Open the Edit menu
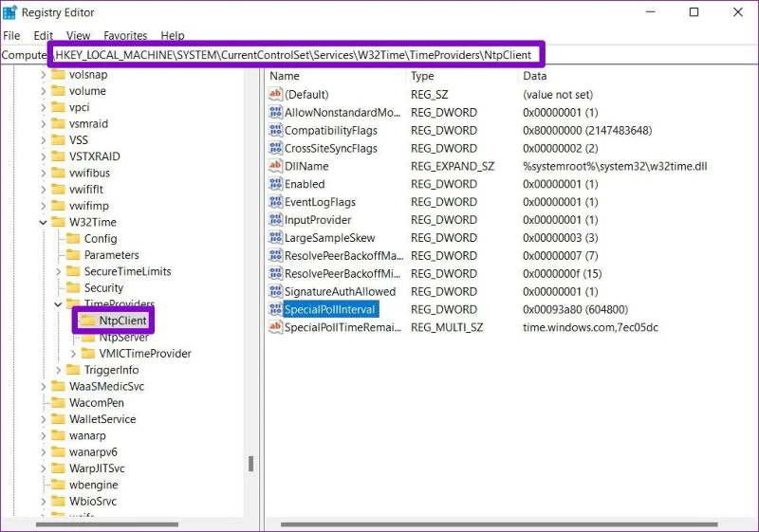Image resolution: width=759 pixels, height=532 pixels. click(x=43, y=35)
